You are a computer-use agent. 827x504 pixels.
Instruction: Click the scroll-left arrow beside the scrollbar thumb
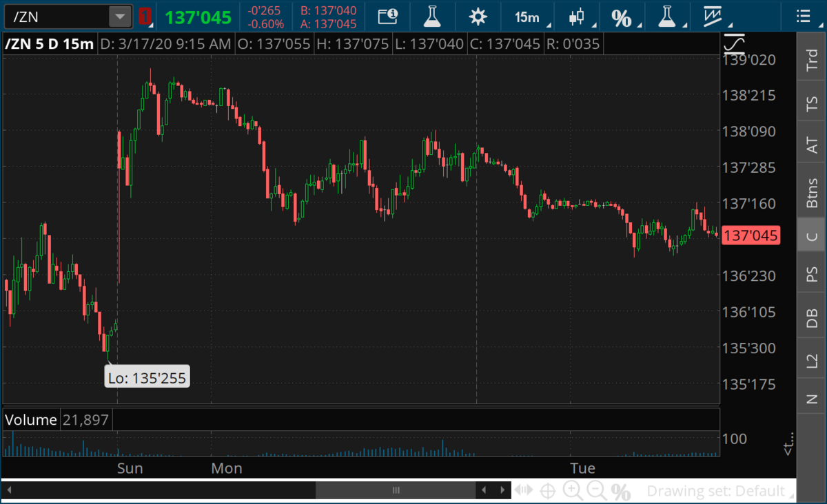point(485,490)
